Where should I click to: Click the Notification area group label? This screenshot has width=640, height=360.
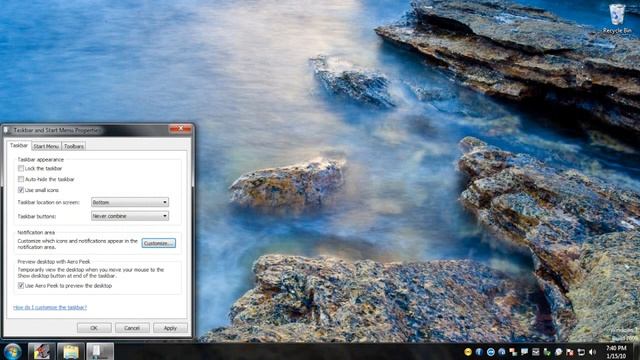click(36, 232)
